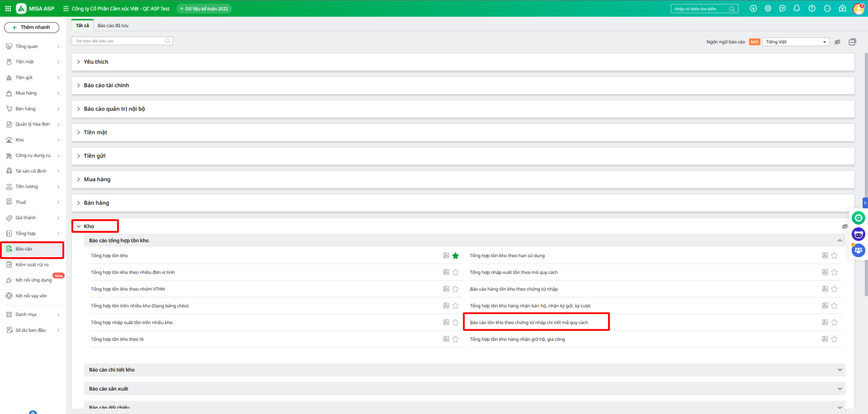Viewport: 868px width, 414px height.
Task: Click preview image icon for Tổng hợp tồn kho
Action: tap(446, 256)
